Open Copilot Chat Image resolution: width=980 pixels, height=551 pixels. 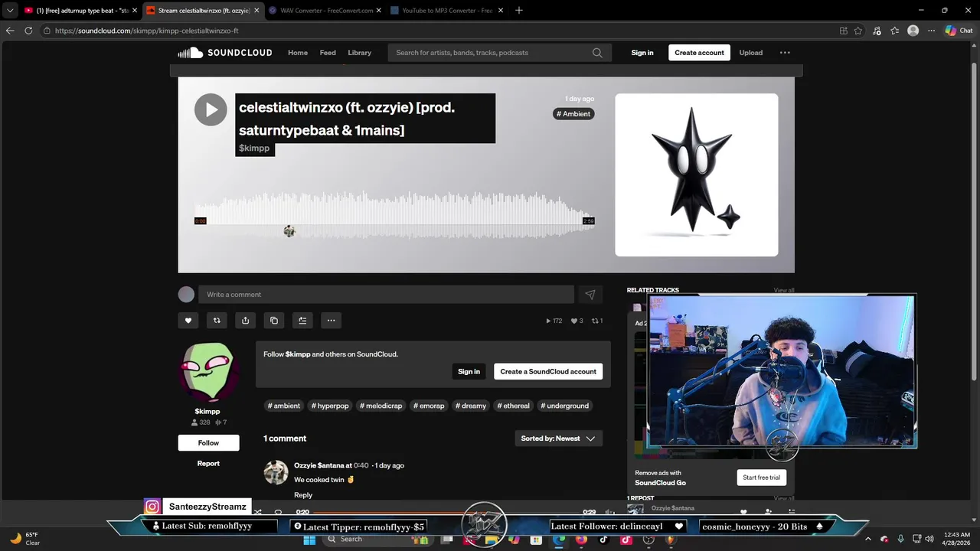tap(959, 31)
